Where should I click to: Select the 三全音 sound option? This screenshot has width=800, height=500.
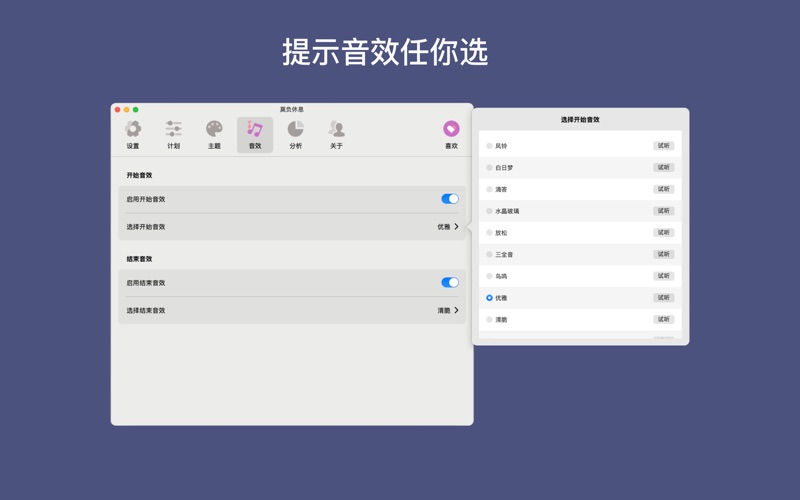point(489,255)
